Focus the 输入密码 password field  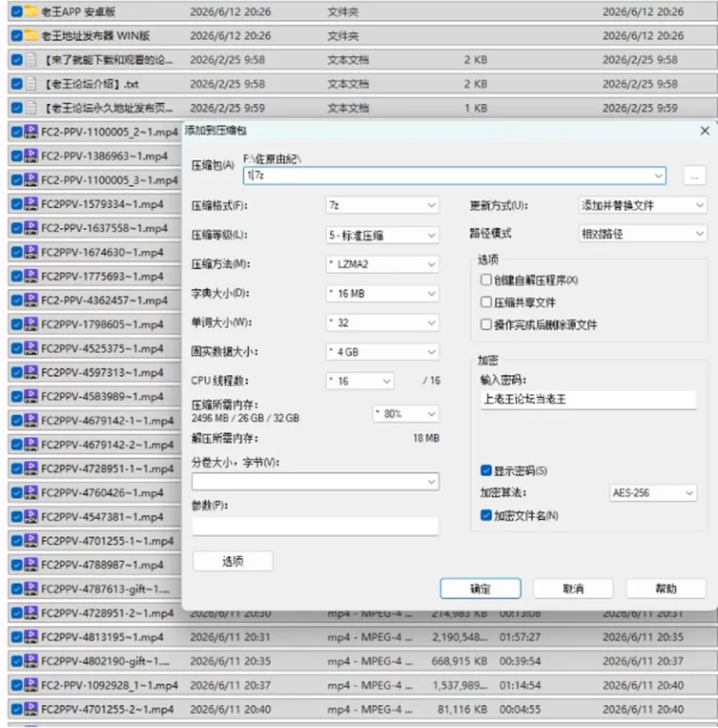pos(589,399)
